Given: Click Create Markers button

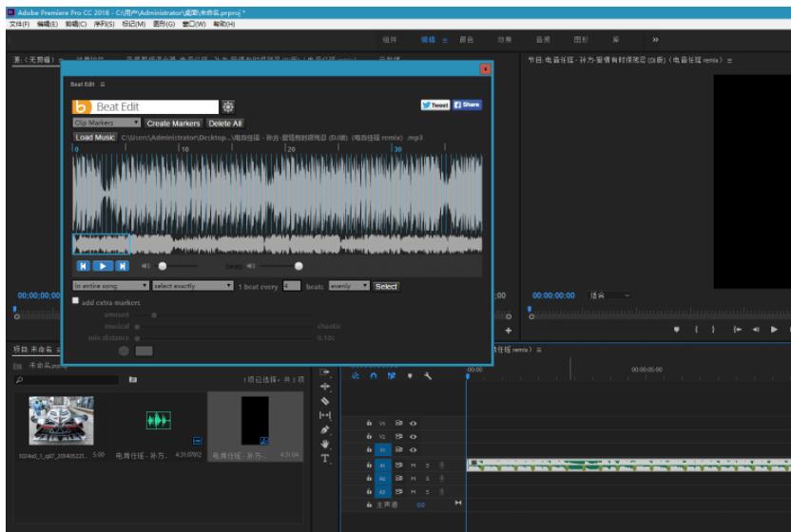Looking at the screenshot, I should pos(173,123).
